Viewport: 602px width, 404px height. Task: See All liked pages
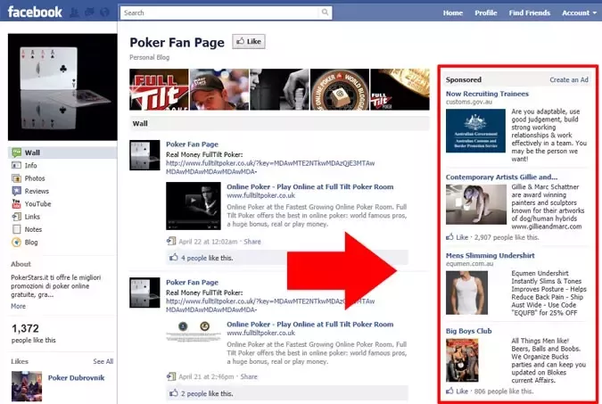(103, 361)
